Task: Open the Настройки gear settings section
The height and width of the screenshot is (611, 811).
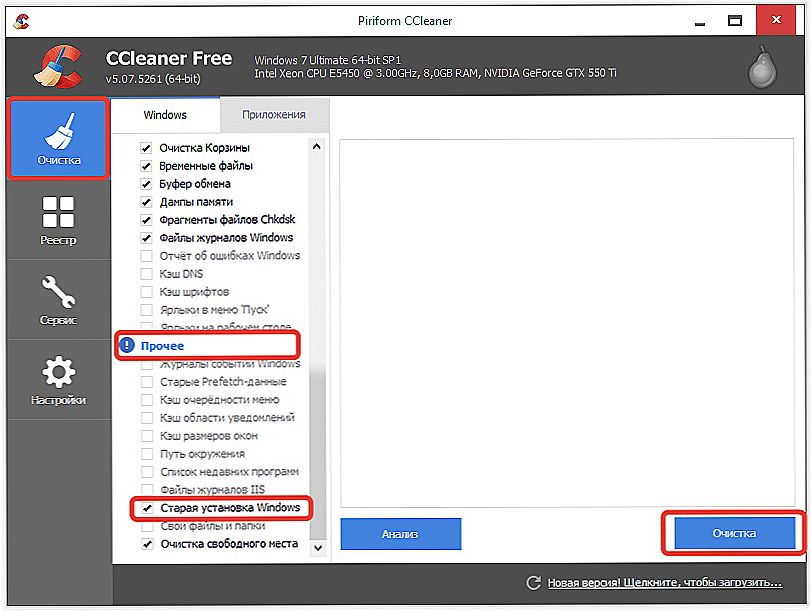Action: [x=57, y=381]
